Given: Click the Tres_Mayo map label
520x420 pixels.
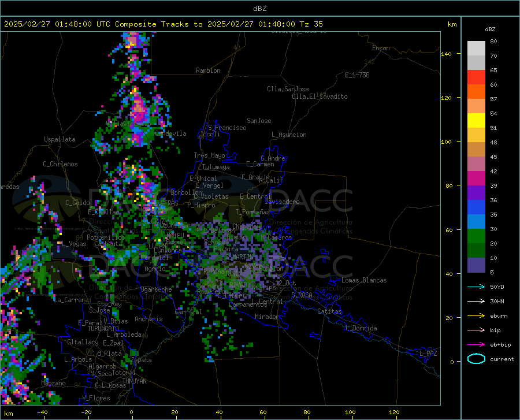Looking at the screenshot, I should pos(209,155).
